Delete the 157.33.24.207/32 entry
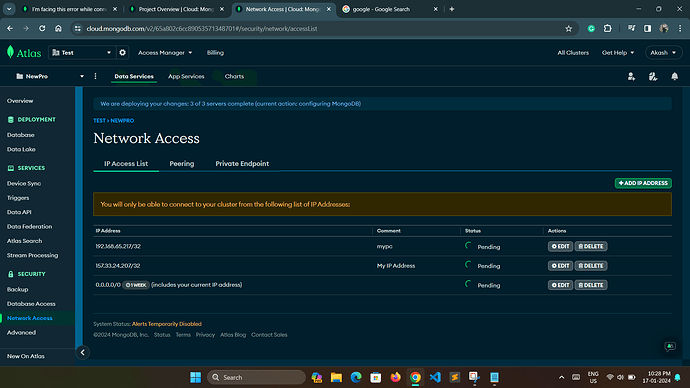 (591, 266)
